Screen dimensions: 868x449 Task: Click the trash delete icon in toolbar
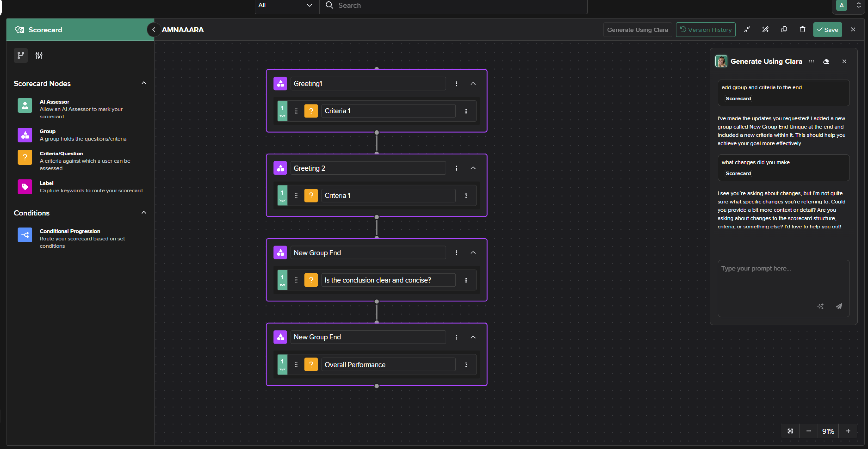pos(803,30)
